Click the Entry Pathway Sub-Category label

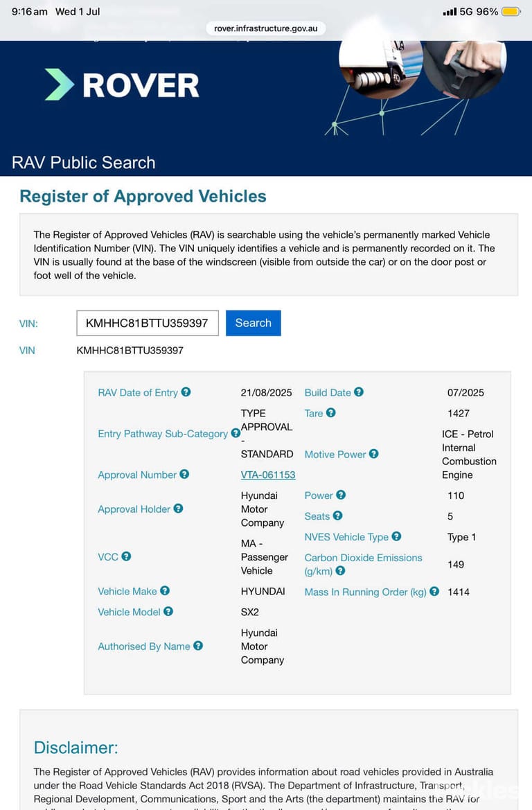tap(163, 434)
